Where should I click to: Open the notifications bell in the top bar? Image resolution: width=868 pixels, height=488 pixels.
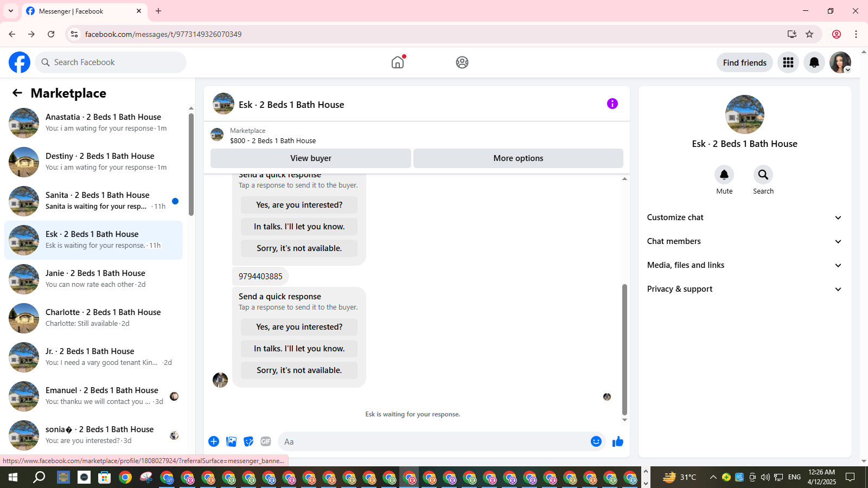click(x=814, y=62)
